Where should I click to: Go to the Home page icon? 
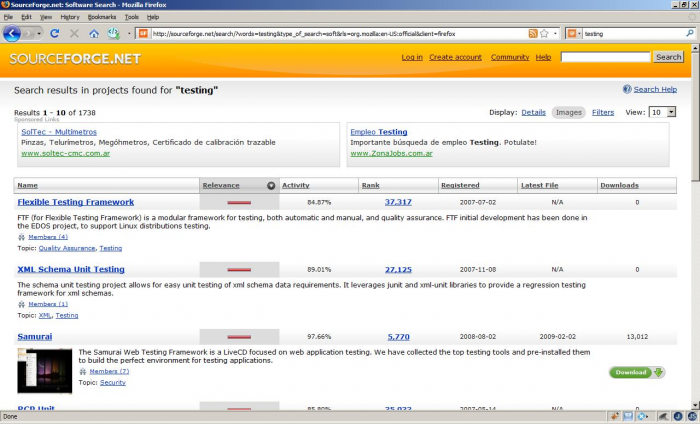pyautogui.click(x=94, y=33)
